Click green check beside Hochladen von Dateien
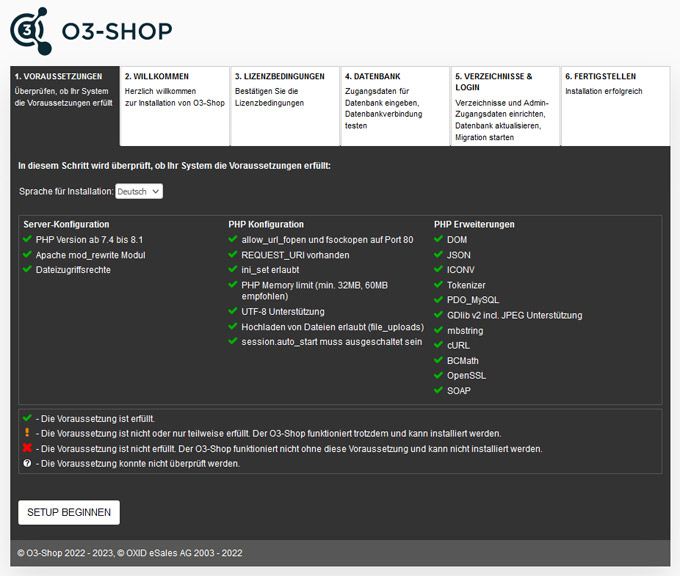This screenshot has height=576, width=680. [x=233, y=326]
